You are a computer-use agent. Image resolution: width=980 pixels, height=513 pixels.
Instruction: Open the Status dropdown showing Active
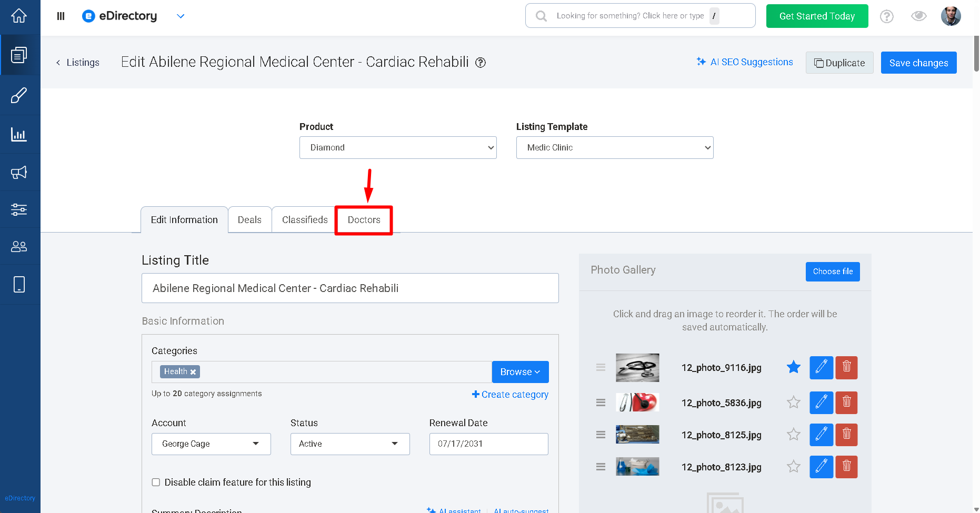click(350, 444)
